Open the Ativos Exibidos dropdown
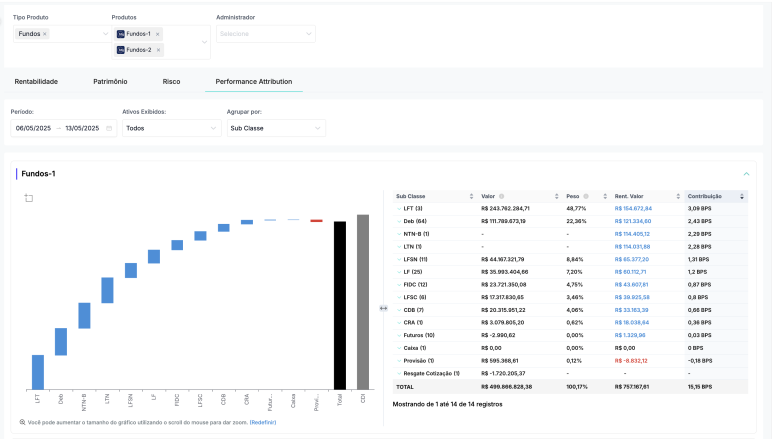The image size is (772, 439). [x=172, y=128]
